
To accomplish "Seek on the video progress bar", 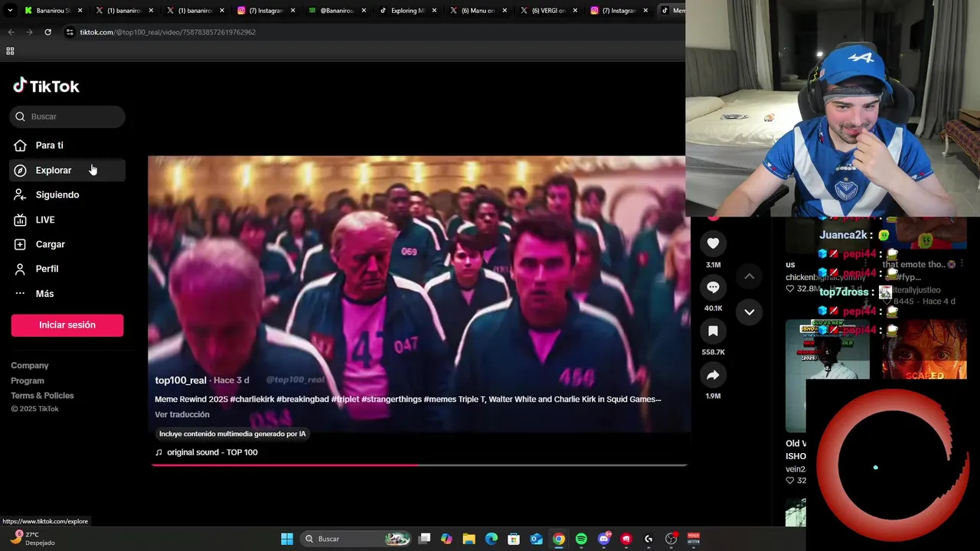I will click(x=420, y=465).
